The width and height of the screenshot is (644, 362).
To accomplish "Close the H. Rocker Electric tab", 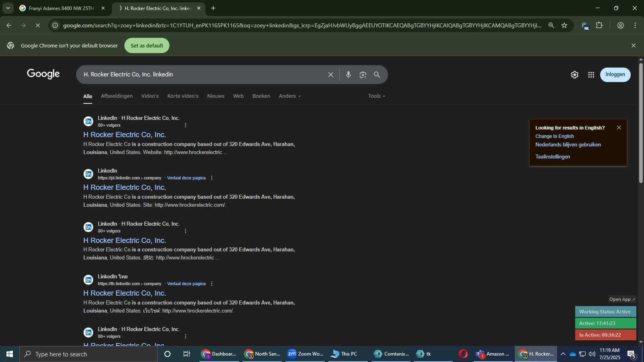I will point(198,8).
